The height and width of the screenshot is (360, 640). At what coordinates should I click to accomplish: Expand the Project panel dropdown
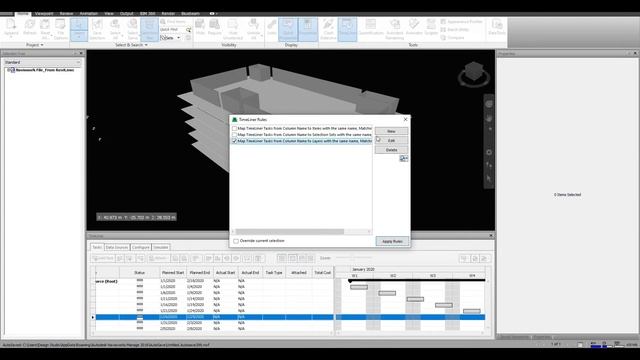coord(35,45)
